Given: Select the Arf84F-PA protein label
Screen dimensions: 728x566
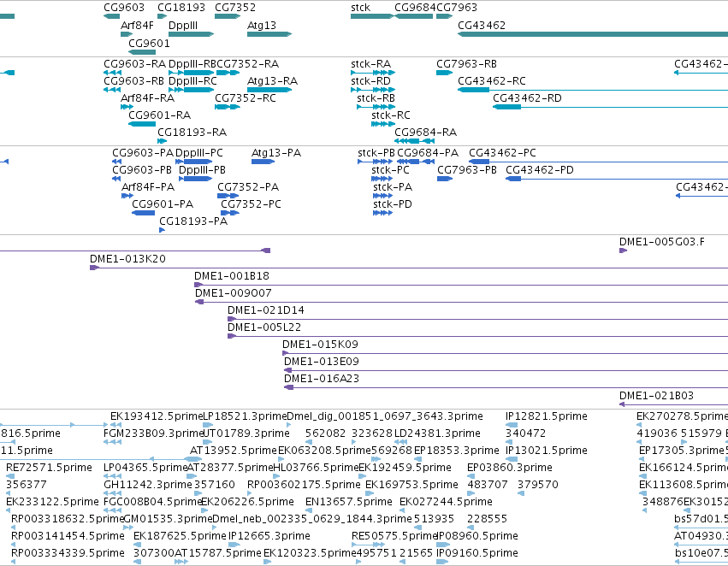Looking at the screenshot, I should pos(148,187).
